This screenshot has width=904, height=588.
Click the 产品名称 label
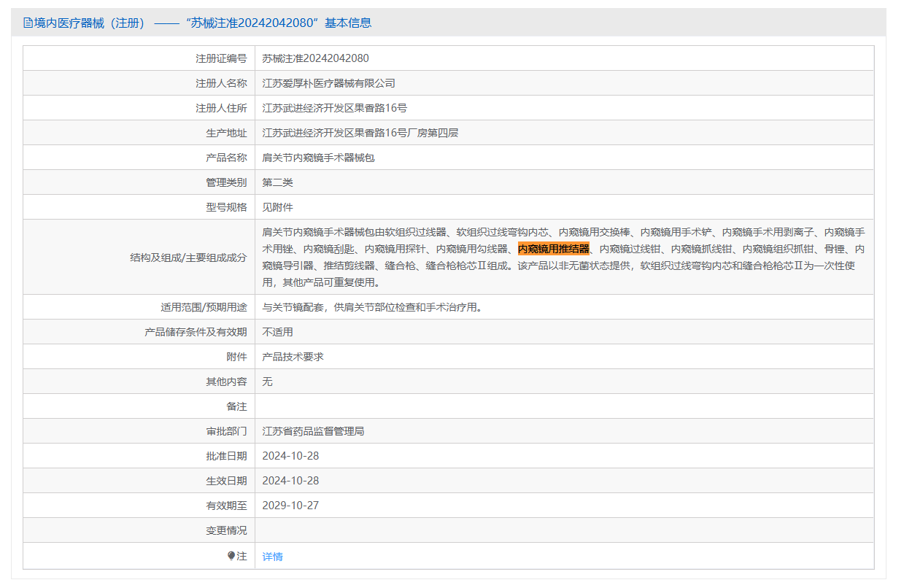(x=226, y=158)
